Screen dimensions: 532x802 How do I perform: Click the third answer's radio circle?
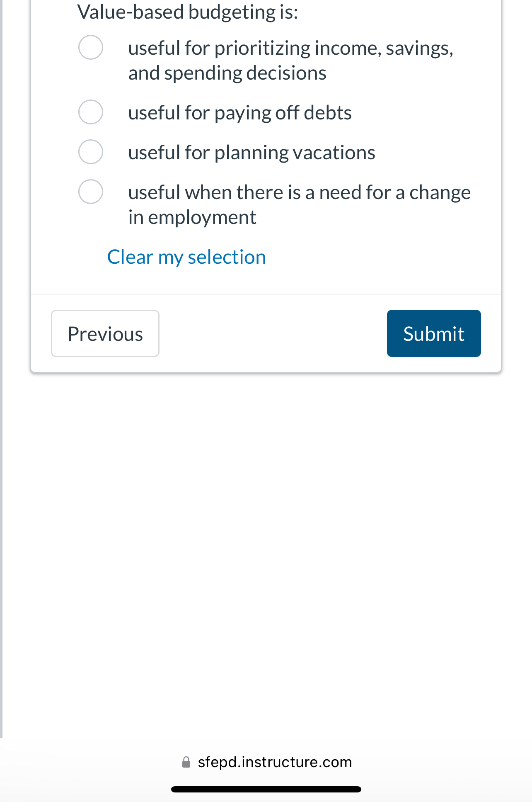[90, 152]
